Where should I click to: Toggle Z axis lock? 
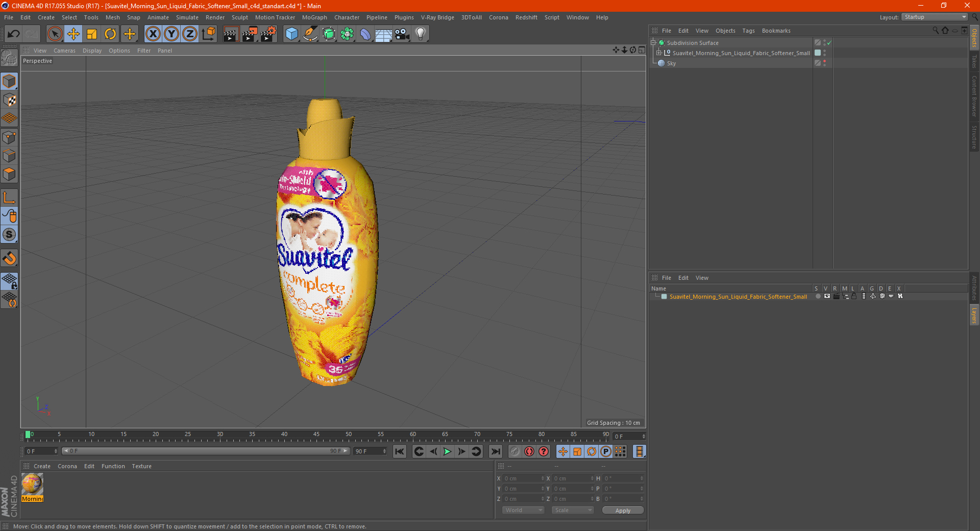click(x=190, y=34)
